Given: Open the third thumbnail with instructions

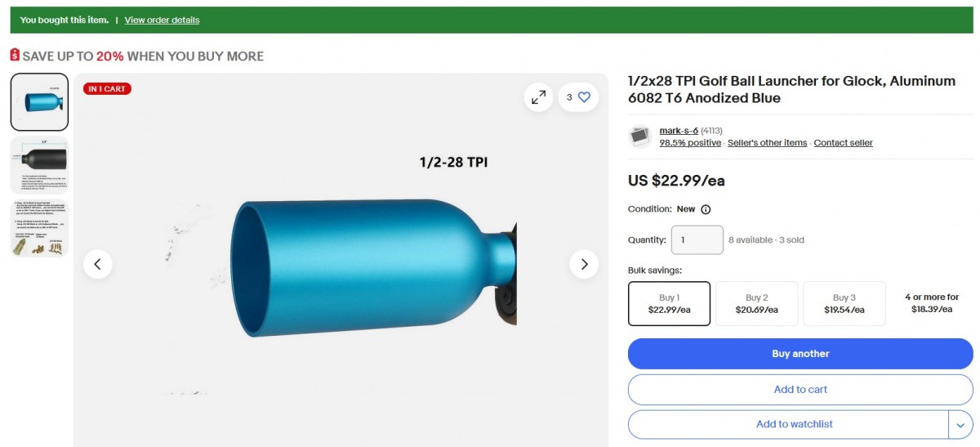Looking at the screenshot, I should (39, 229).
